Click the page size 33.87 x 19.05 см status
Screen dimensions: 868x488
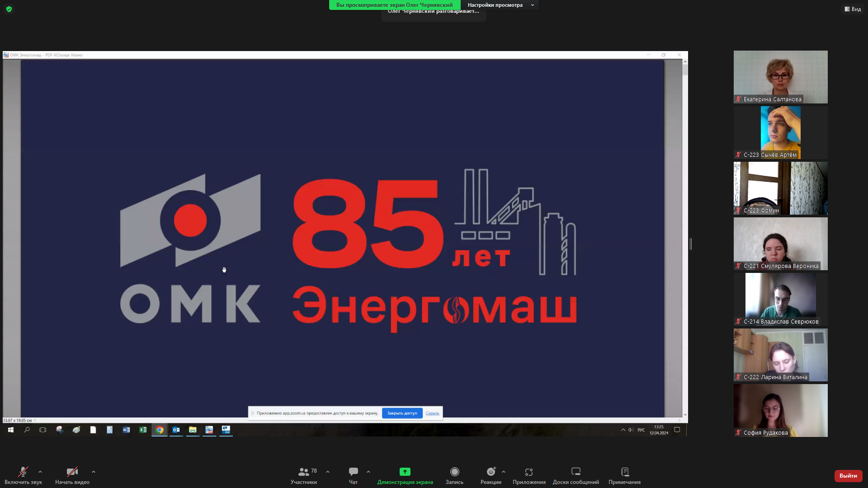coord(17,420)
